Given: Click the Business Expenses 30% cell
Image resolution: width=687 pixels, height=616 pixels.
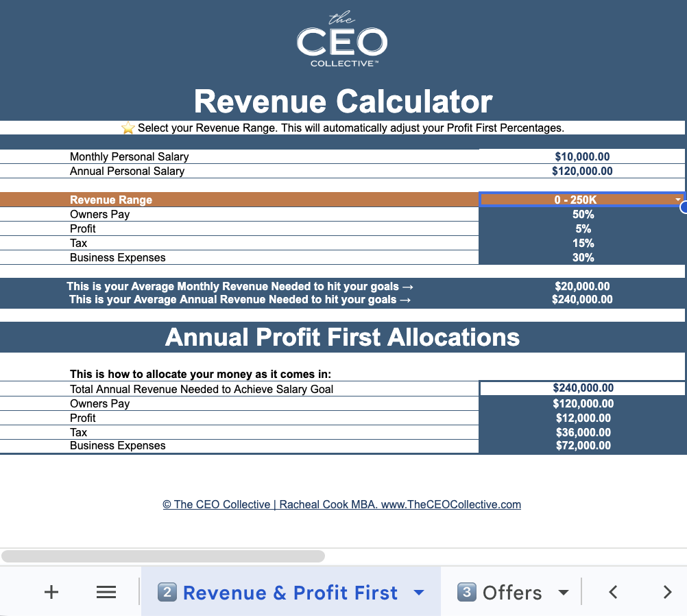Looking at the screenshot, I should pos(582,258).
